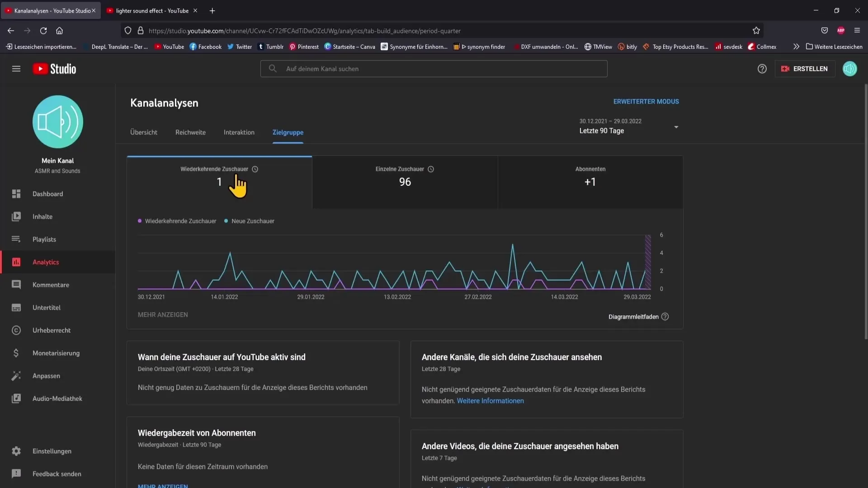The image size is (868, 488).
Task: Scroll down to Wiedergabezeit section
Action: [x=197, y=432]
